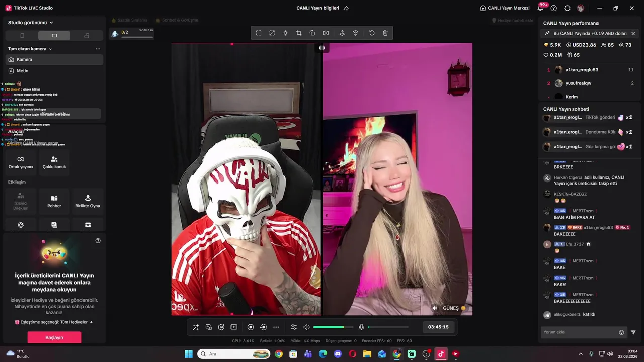This screenshot has height=362, width=644.
Task: Open the scene three-dot options menu
Action: point(98,49)
